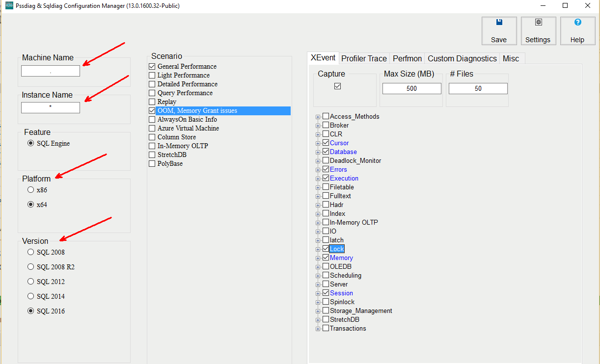
Task: Select the SQL 2016 version
Action: click(31, 311)
